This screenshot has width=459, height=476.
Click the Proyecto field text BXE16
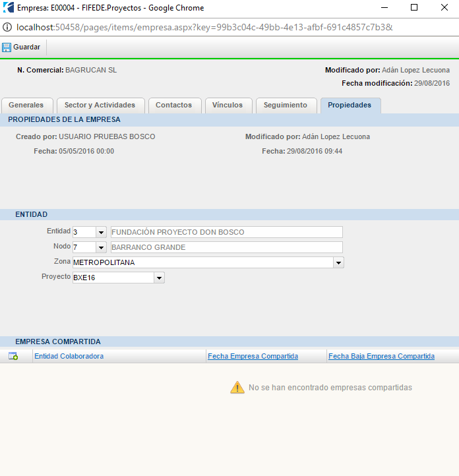[x=84, y=278]
